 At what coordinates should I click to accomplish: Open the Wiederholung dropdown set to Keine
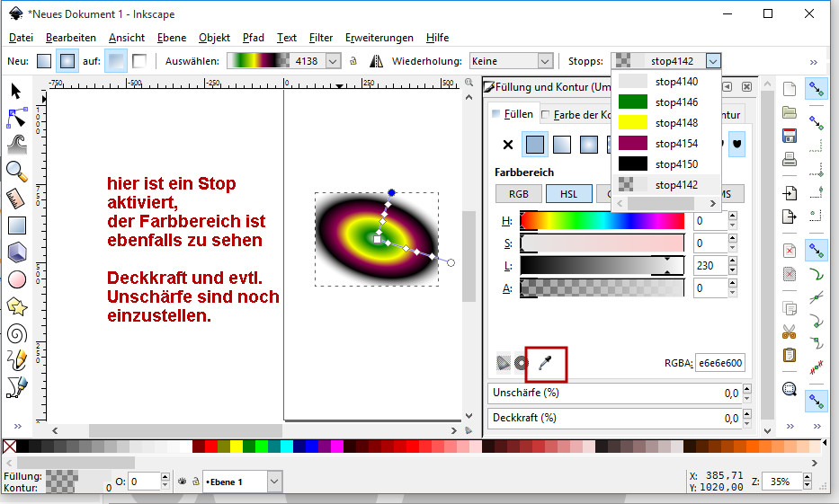510,61
